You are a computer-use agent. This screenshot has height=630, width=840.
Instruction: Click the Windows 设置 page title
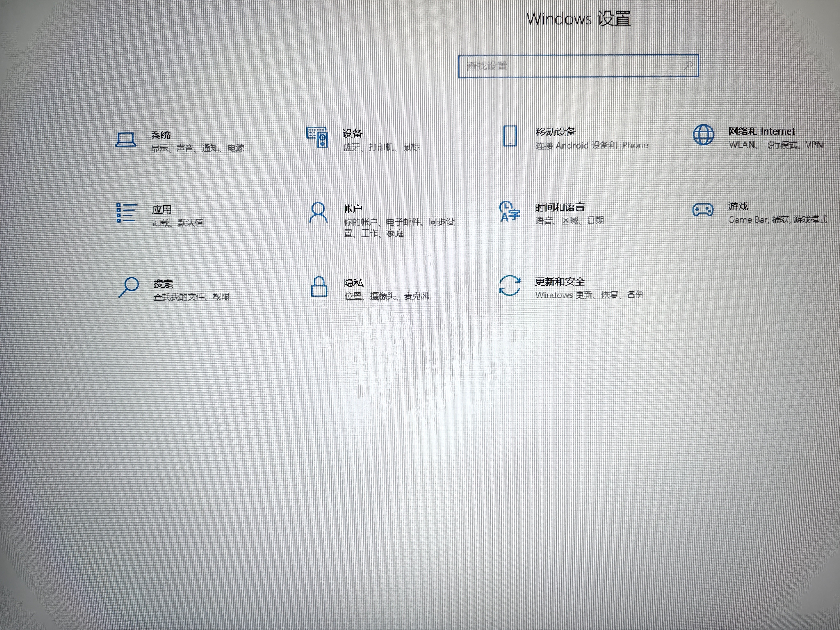pyautogui.click(x=579, y=19)
